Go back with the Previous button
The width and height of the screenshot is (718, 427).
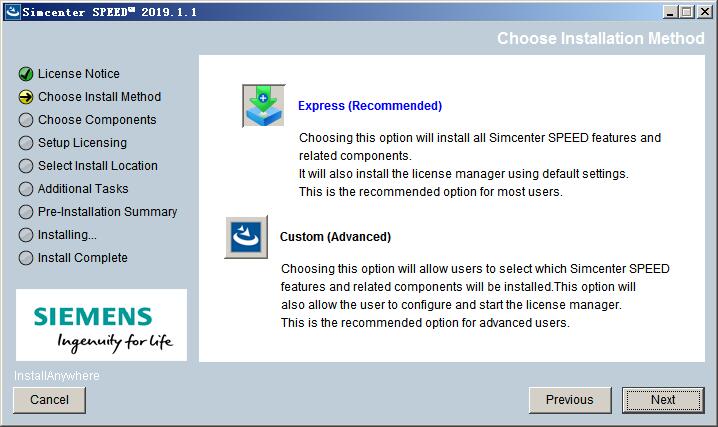(570, 400)
